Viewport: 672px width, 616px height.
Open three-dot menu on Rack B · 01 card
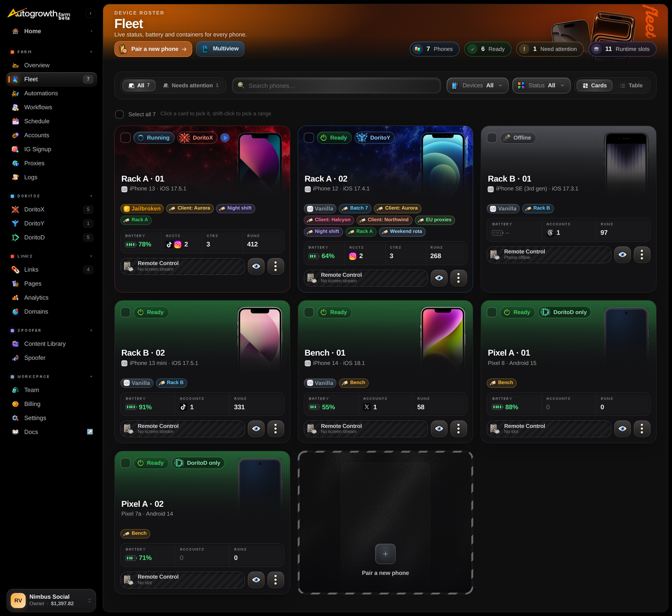642,254
